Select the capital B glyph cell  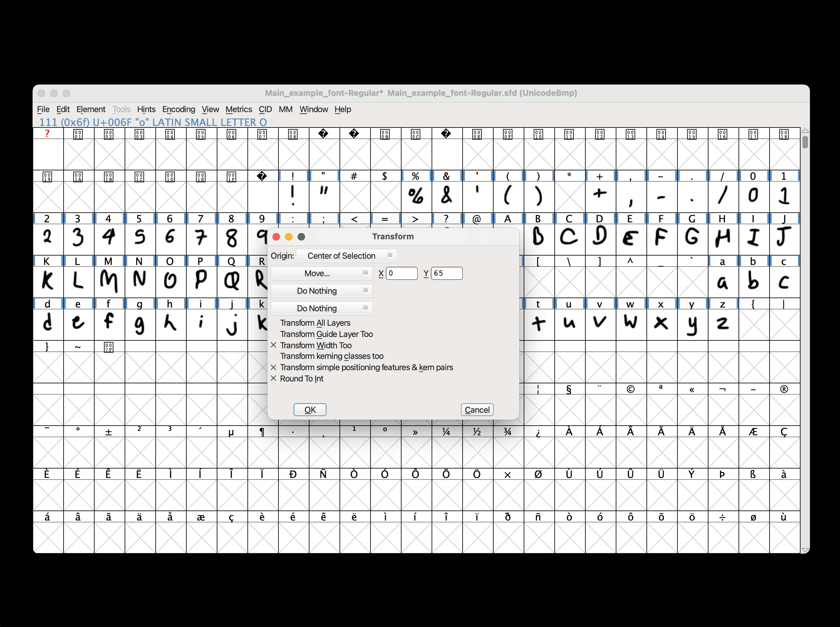click(539, 239)
